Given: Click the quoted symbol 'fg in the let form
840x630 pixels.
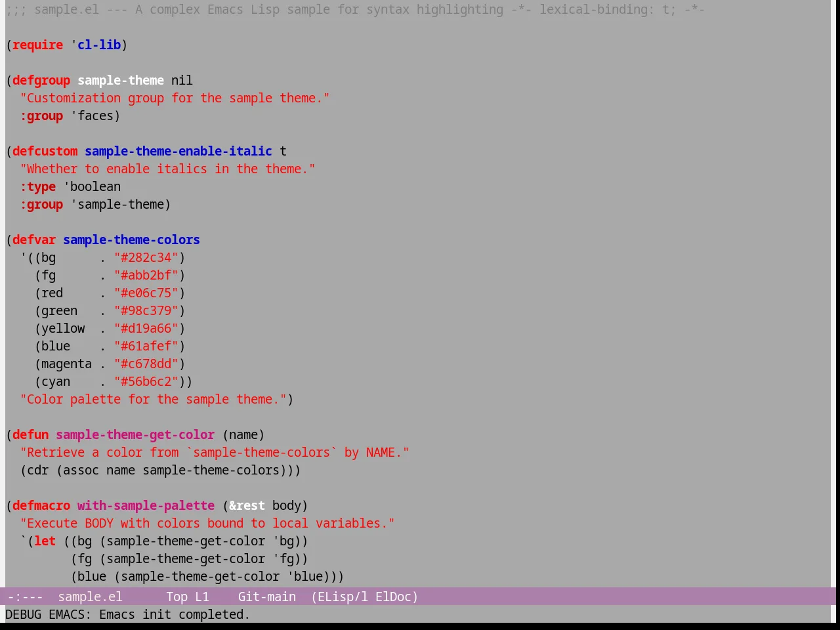Looking at the screenshot, I should [x=283, y=558].
